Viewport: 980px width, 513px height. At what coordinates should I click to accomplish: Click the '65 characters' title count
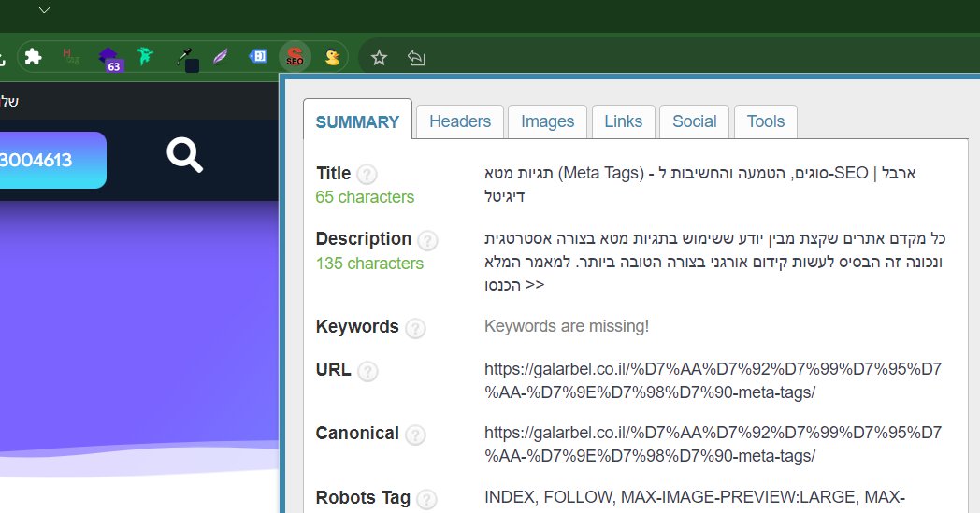click(365, 197)
